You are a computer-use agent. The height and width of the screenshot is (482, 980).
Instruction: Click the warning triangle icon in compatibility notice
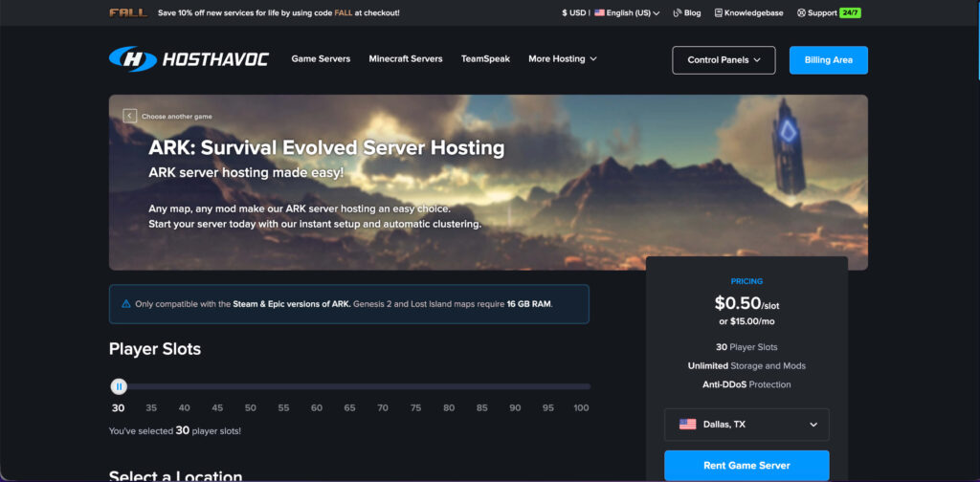pos(126,304)
